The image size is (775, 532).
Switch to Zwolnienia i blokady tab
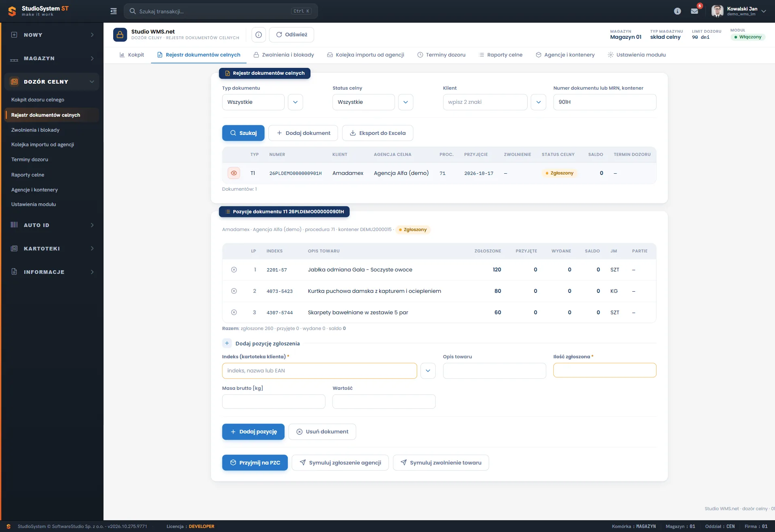pyautogui.click(x=284, y=55)
